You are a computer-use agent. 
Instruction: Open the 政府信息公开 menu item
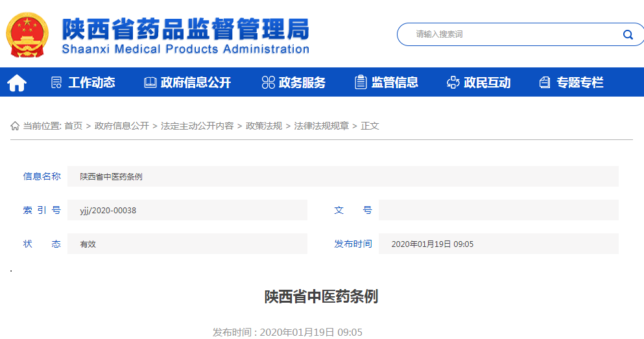pos(196,82)
